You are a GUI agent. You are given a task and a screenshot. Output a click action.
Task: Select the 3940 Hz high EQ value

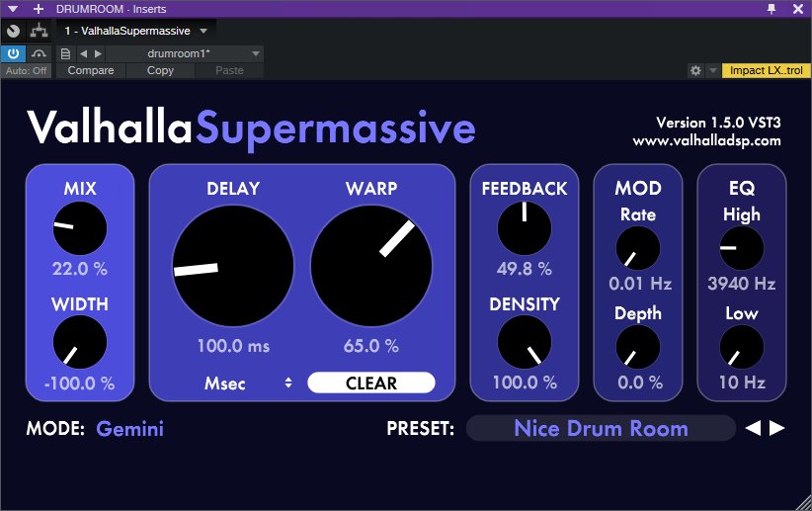pos(742,284)
